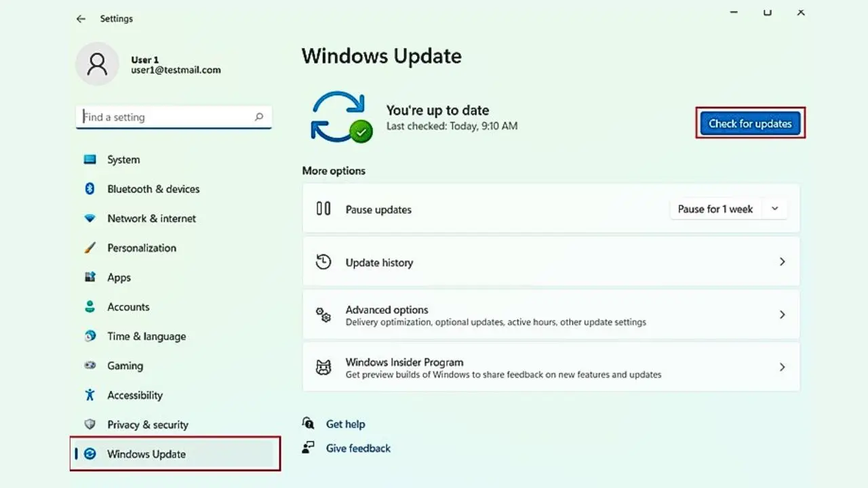Click the Give feedback link
The height and width of the screenshot is (488, 868).
(358, 449)
